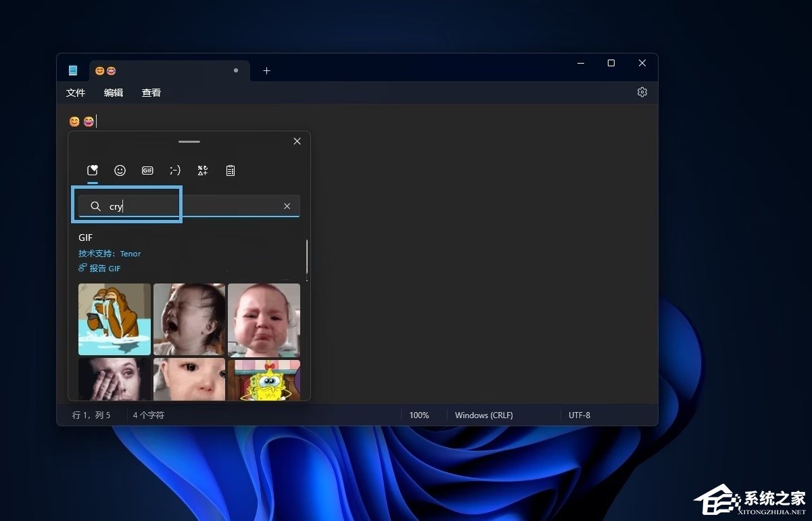Open the 文件 menu

pos(76,93)
